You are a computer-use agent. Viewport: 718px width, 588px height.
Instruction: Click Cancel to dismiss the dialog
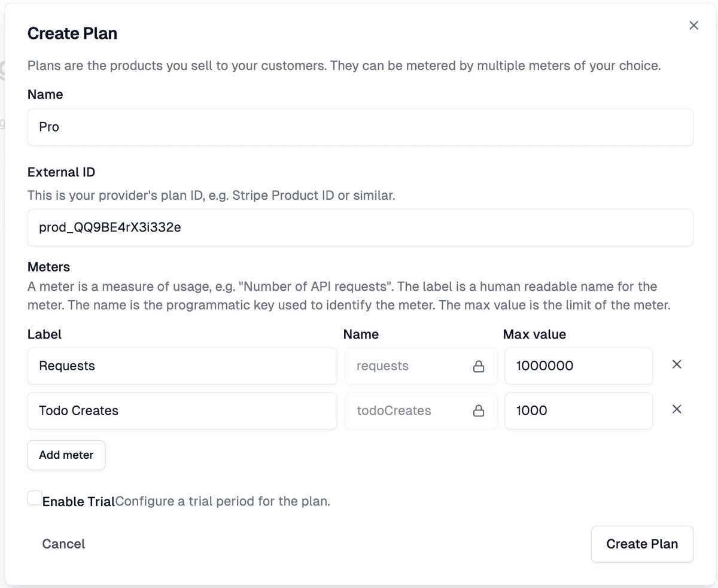point(63,544)
